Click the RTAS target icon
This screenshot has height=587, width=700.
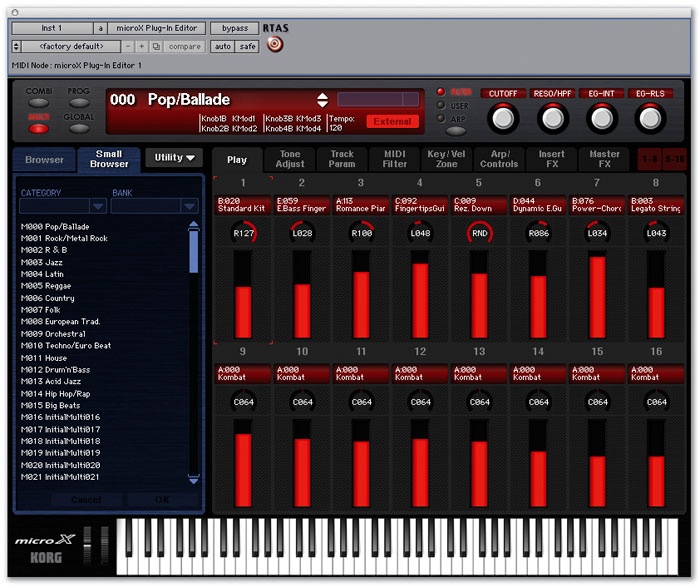tap(275, 44)
